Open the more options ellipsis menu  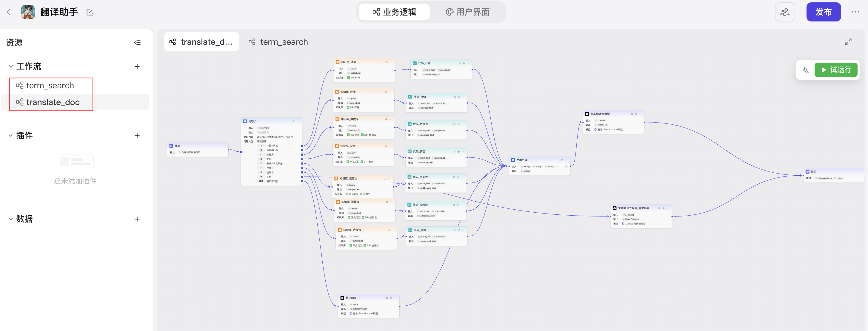855,12
